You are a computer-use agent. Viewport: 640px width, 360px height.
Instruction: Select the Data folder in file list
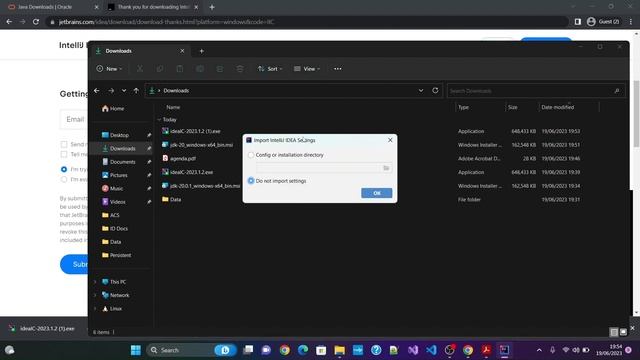point(171,200)
